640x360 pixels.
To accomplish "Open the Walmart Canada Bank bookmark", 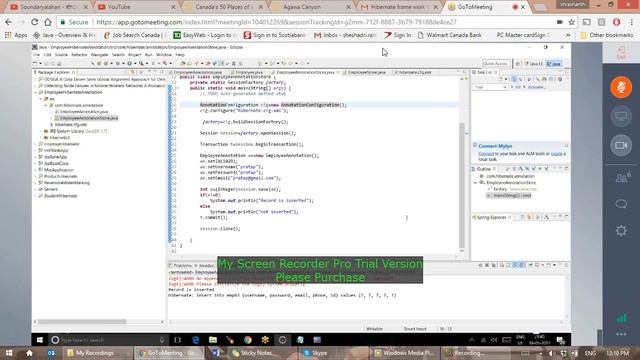I will click(449, 35).
